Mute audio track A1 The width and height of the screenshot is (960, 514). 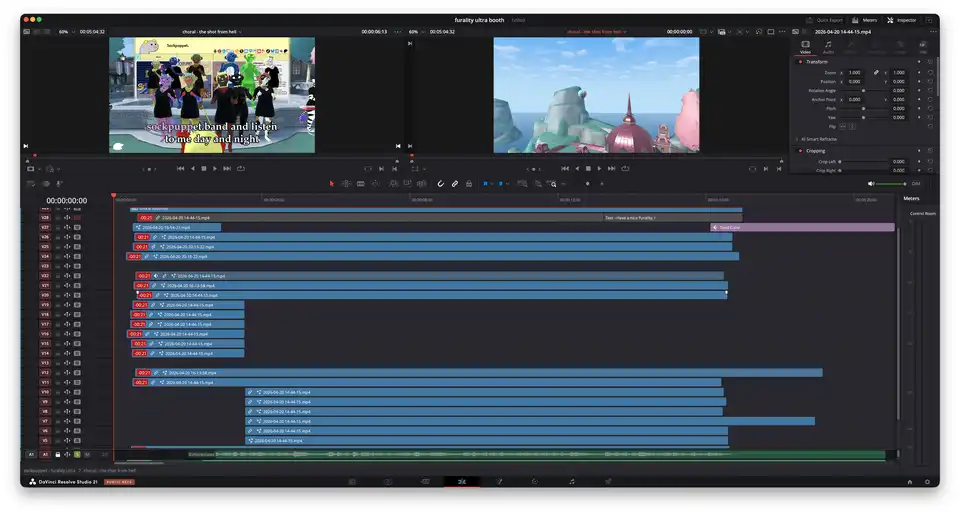coord(87,455)
